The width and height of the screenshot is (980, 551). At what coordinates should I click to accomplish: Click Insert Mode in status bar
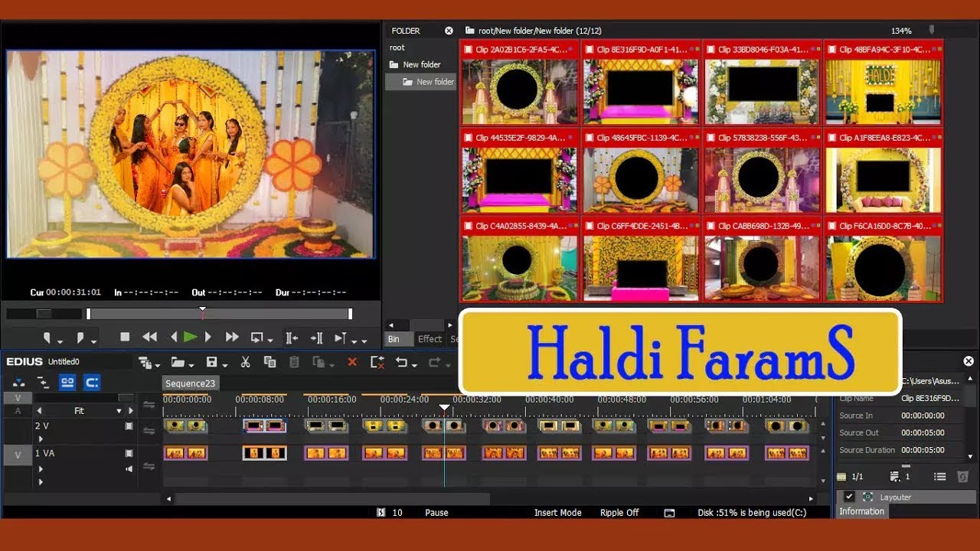click(x=557, y=513)
